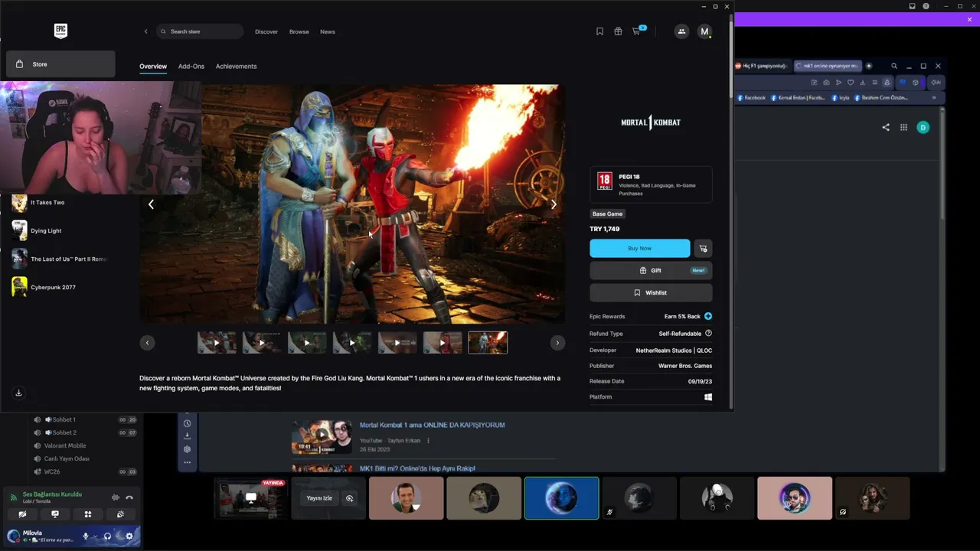Open browser sidebar history clock icon
980x551 pixels.
[x=187, y=423]
